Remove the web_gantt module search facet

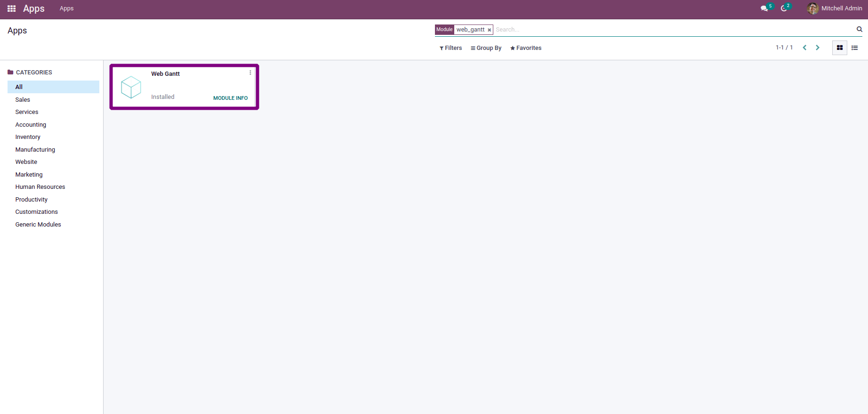pos(489,30)
